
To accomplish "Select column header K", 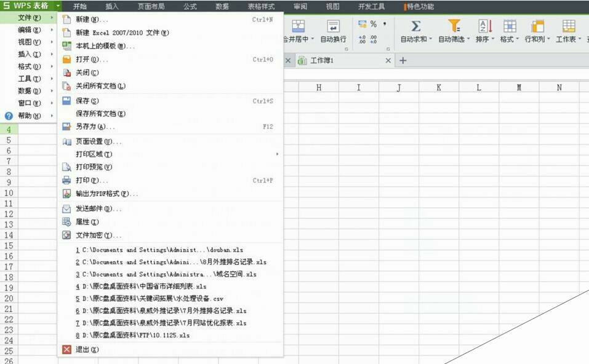I will tap(439, 87).
